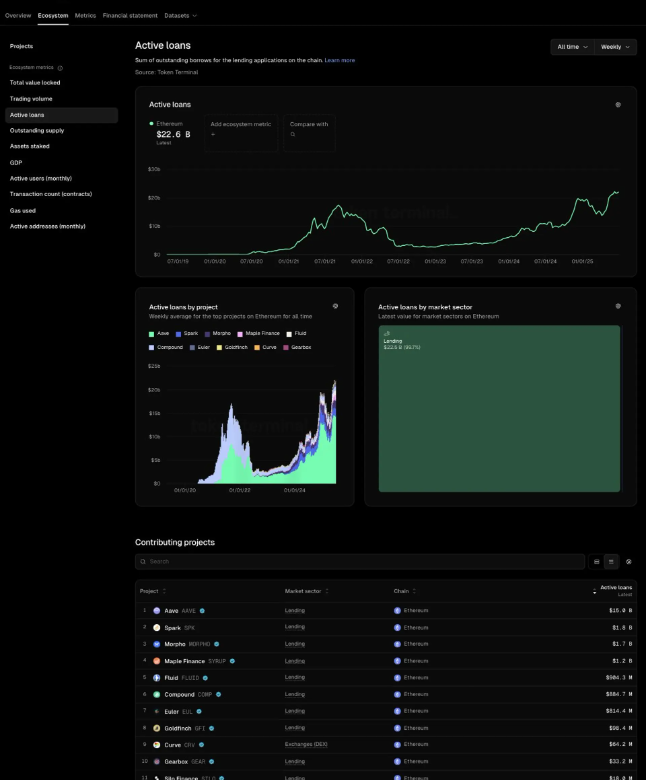The height and width of the screenshot is (780, 646).
Task: Open the Compare with selector
Action: tap(309, 133)
